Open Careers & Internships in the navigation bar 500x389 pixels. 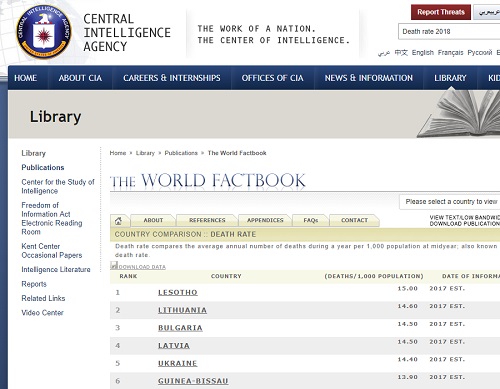tap(172, 78)
